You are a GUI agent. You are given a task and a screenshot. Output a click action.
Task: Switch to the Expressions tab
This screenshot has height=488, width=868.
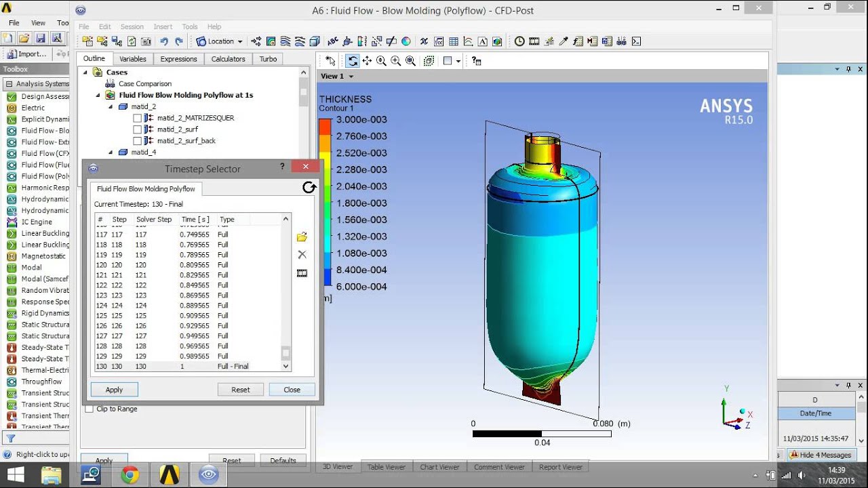pyautogui.click(x=178, y=59)
